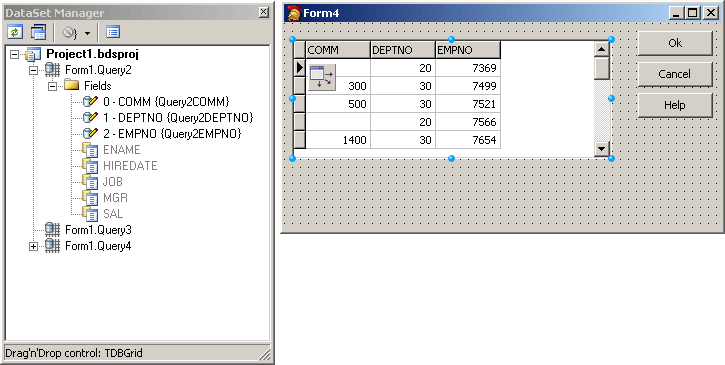The width and height of the screenshot is (725, 365).
Task: Select the ENAME field label
Action: 122,150
